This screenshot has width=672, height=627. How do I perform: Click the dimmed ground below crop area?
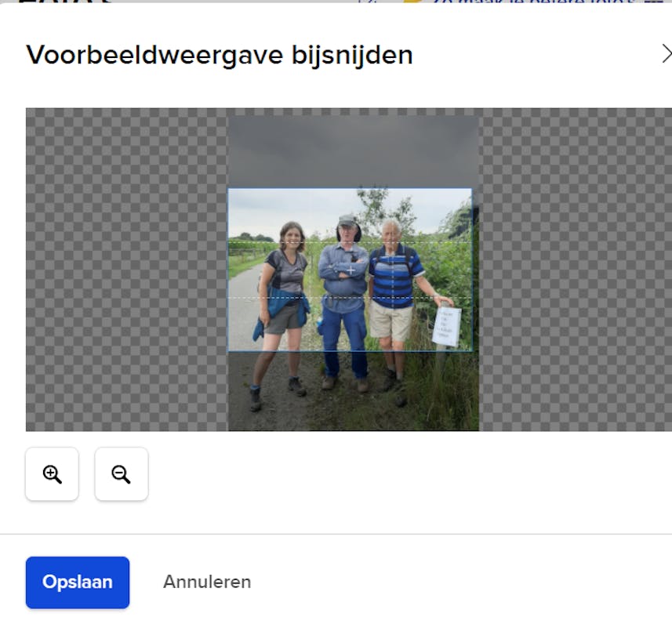(x=353, y=400)
